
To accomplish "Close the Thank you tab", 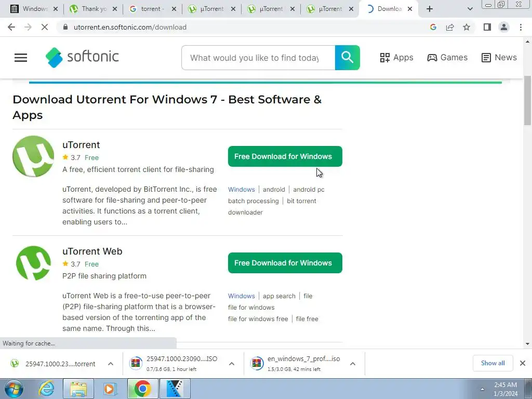I will point(115,9).
